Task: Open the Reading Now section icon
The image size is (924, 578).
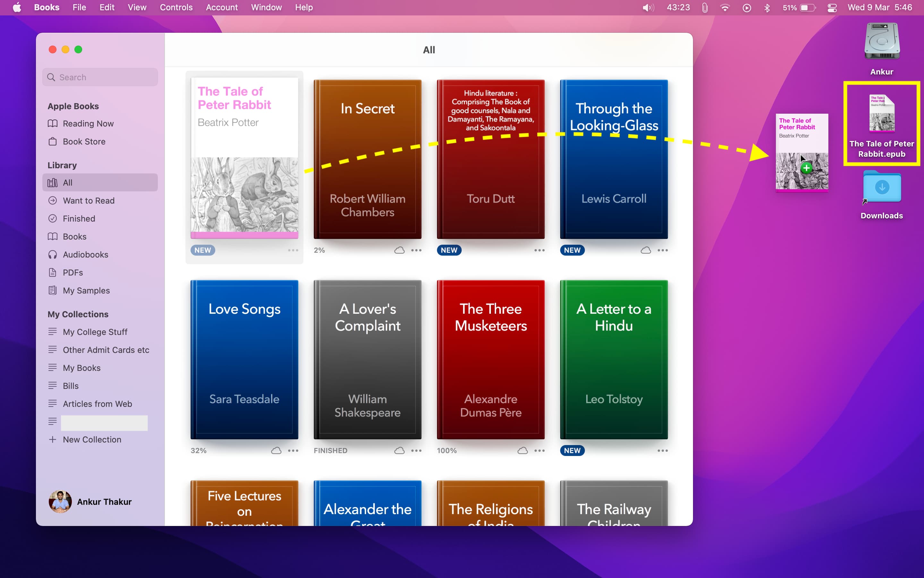Action: click(x=53, y=124)
